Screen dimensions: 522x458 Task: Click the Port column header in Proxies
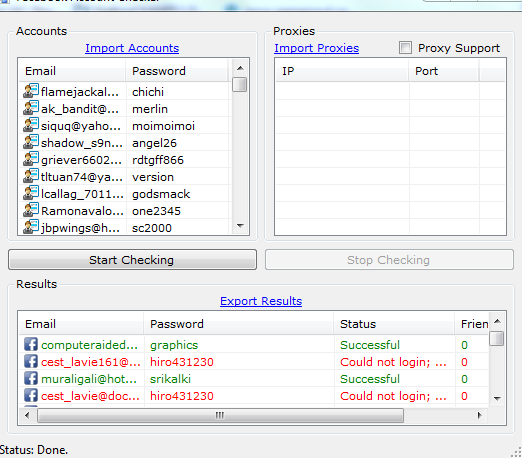click(444, 71)
